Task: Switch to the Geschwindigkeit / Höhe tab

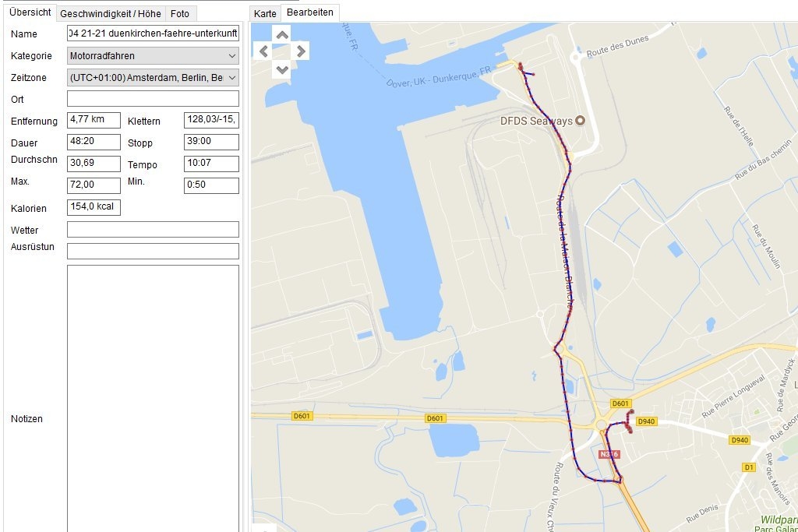Action: point(110,13)
